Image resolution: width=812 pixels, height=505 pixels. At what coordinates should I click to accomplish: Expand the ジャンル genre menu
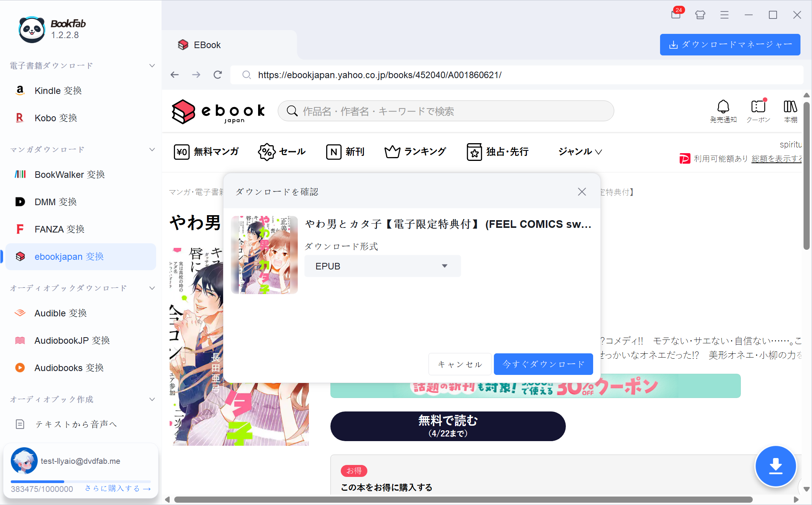(579, 152)
